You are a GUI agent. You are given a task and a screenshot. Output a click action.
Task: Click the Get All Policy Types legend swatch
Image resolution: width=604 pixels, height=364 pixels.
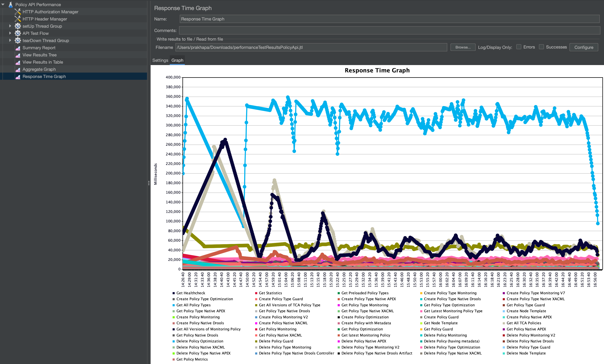173,305
